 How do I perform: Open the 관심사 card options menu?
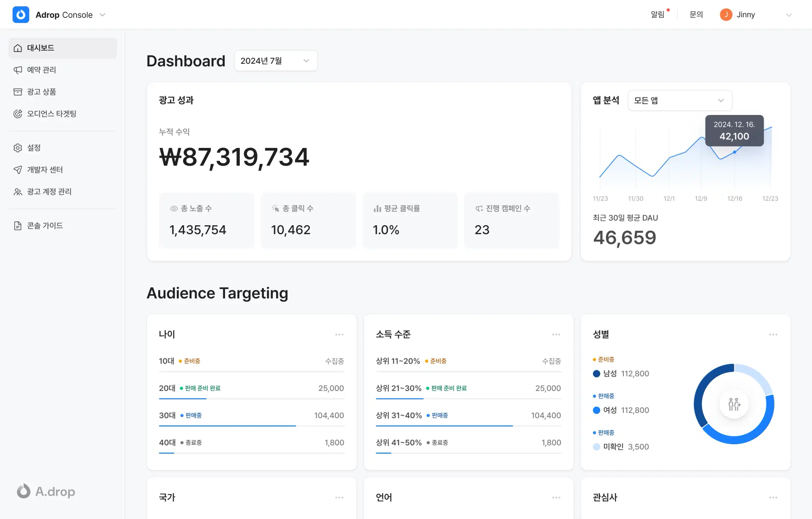point(774,497)
